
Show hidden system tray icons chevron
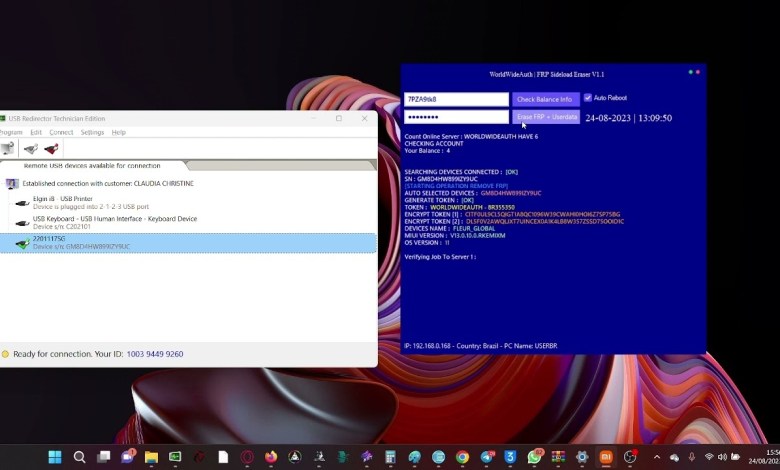pyautogui.click(x=657, y=457)
